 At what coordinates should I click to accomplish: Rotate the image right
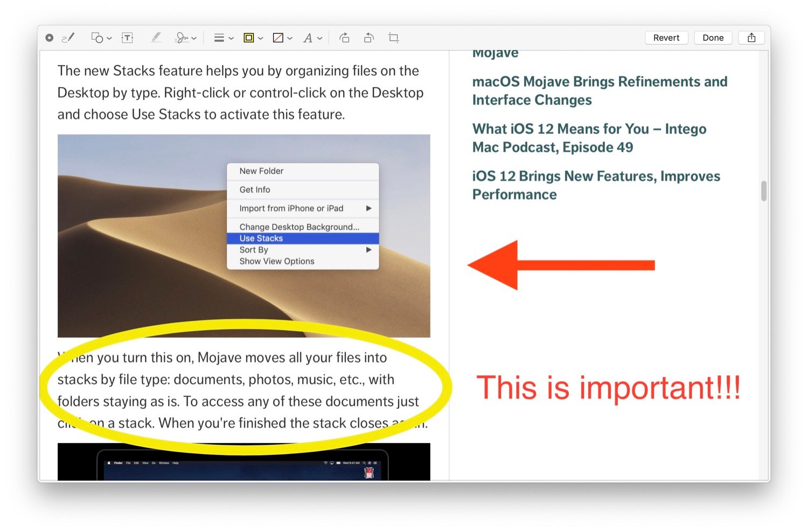tap(344, 38)
